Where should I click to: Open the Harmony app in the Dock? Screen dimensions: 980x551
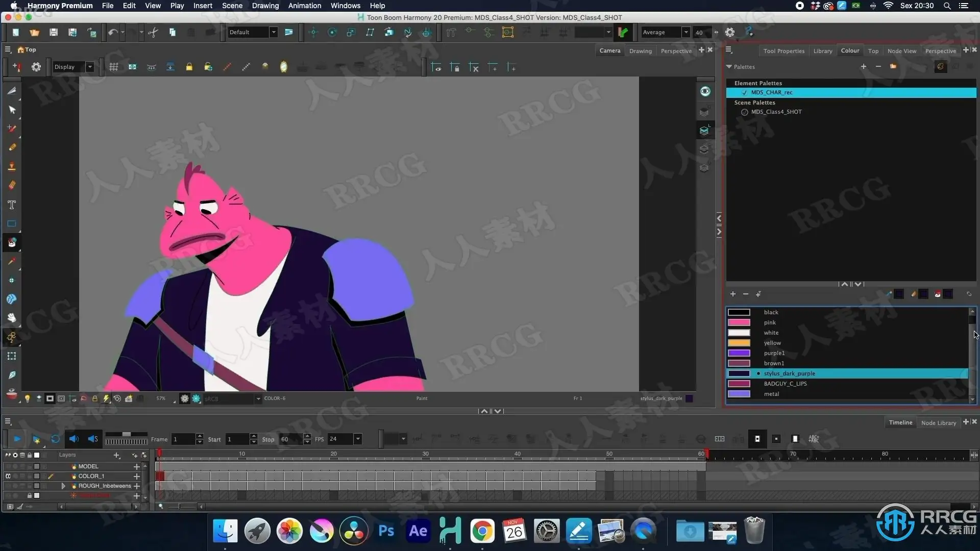(450, 531)
